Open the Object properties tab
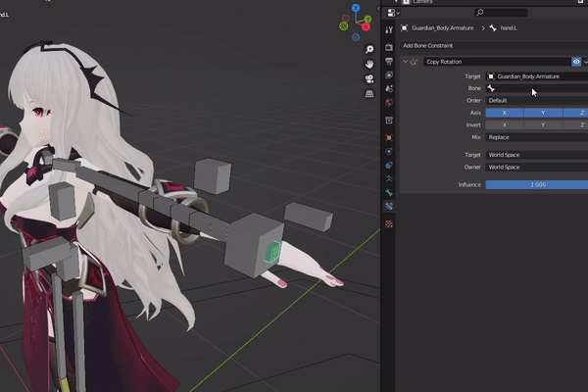Screen dimensions: 588x392 pyautogui.click(x=389, y=137)
